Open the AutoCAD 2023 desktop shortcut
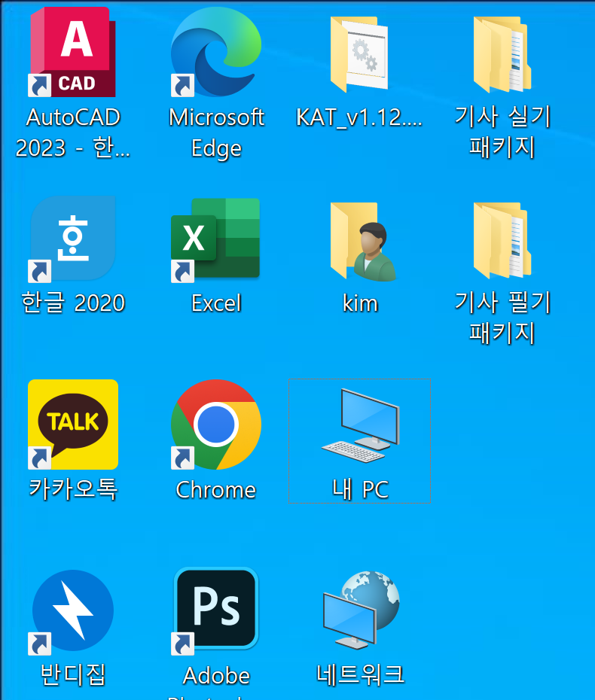This screenshot has width=595, height=700. click(73, 52)
